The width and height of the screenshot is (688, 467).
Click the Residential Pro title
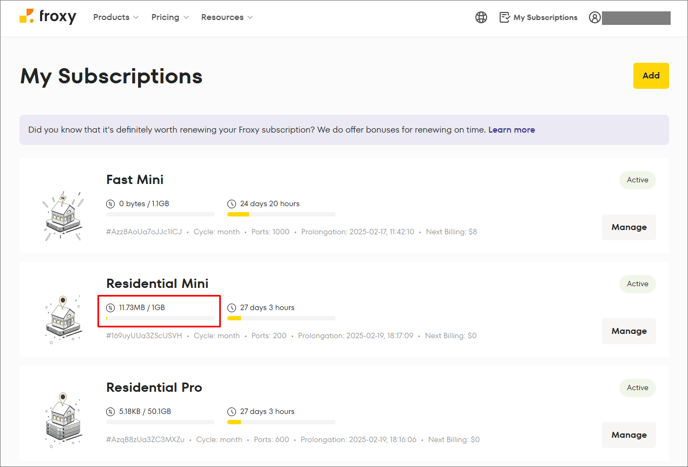click(x=154, y=388)
